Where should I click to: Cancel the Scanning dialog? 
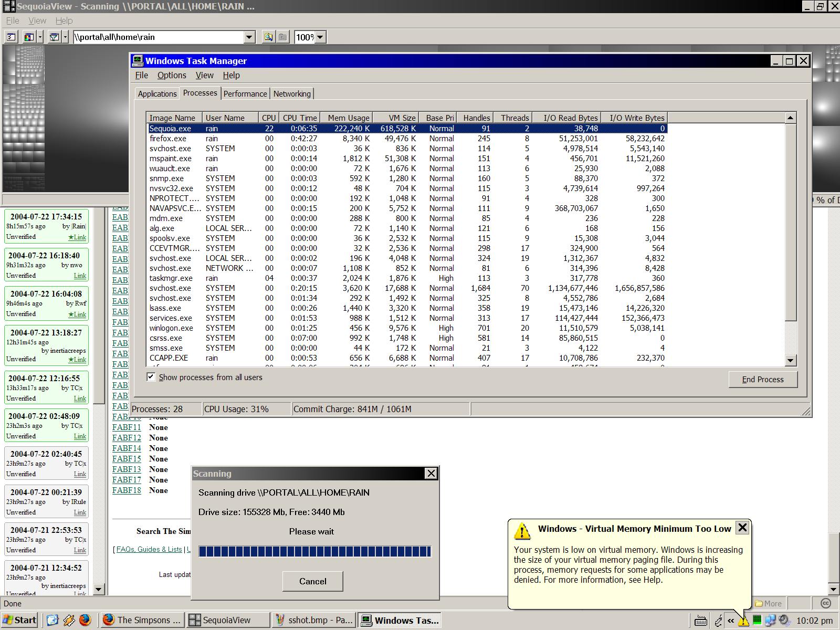pos(313,581)
